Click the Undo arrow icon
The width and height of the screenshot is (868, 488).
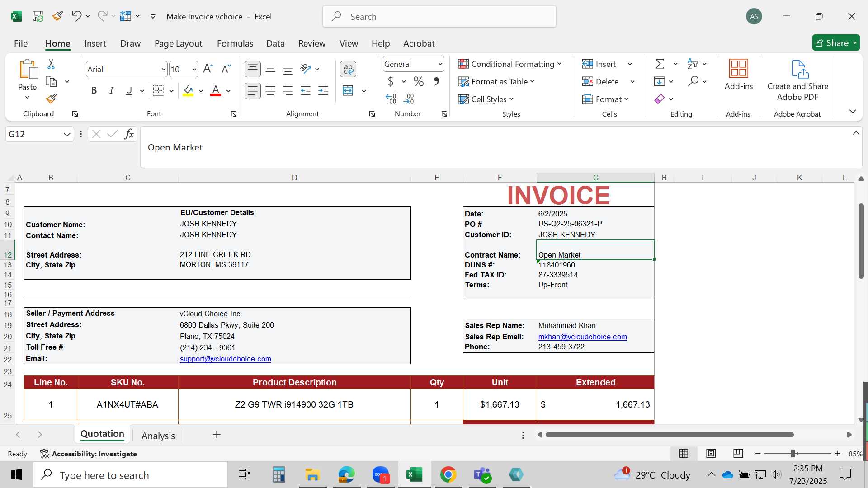pos(76,16)
